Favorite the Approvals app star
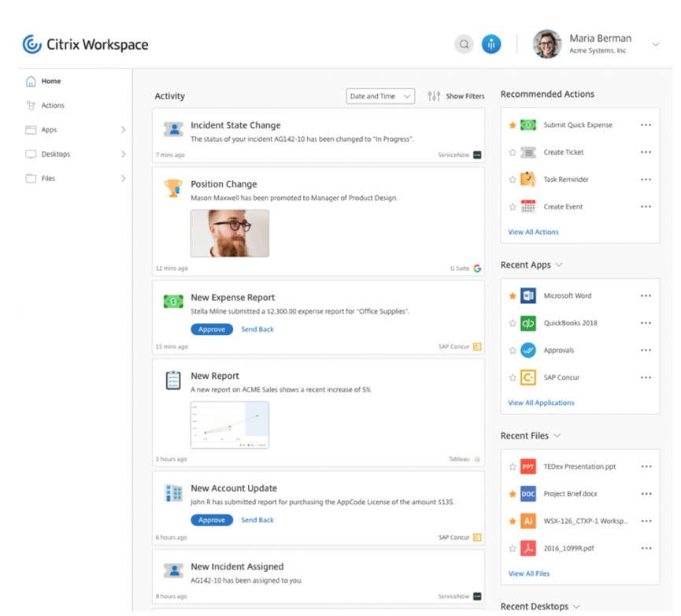The width and height of the screenshot is (681, 616). click(x=513, y=350)
